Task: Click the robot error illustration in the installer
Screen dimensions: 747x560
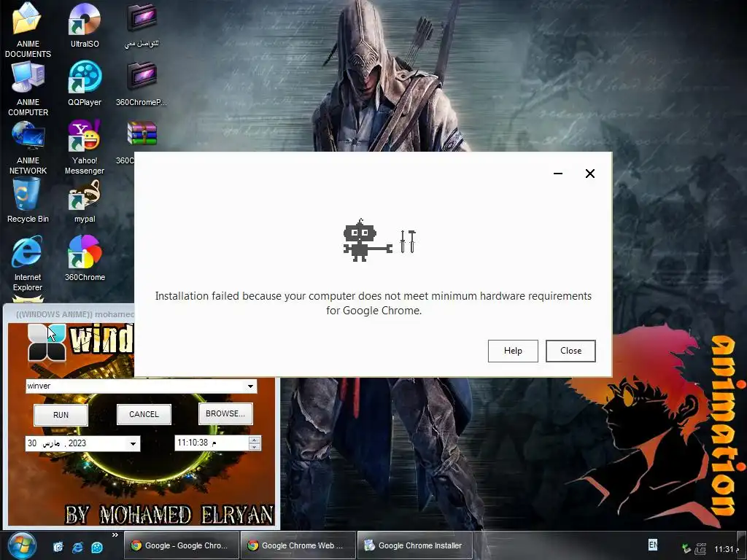Action: click(379, 241)
